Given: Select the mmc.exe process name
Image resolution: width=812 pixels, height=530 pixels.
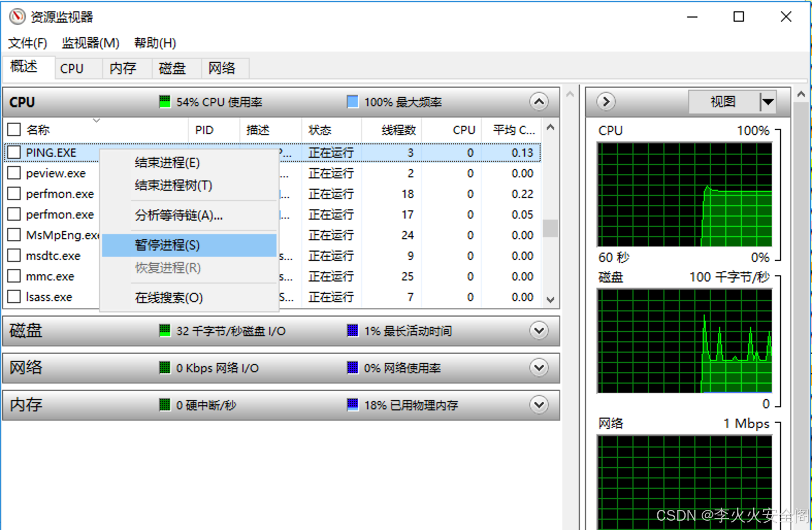Looking at the screenshot, I should click(x=50, y=276).
